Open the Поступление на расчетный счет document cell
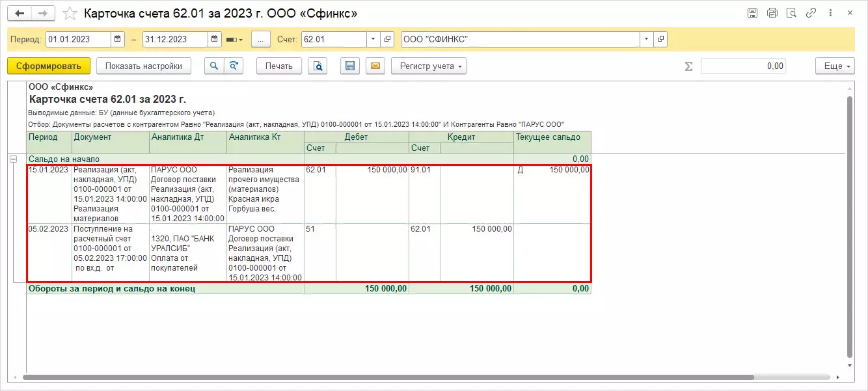 [111, 253]
